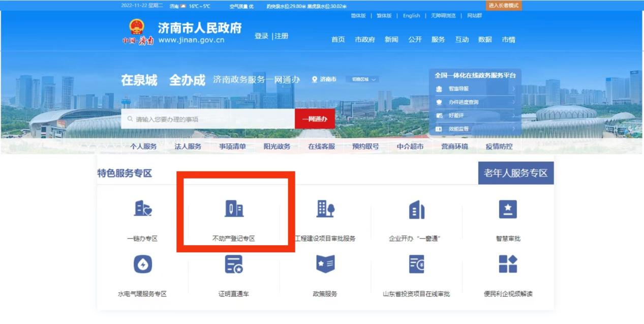This screenshot has width=644, height=324.
Task: Select the 企业开办 "一窗通" icon
Action: (416, 209)
